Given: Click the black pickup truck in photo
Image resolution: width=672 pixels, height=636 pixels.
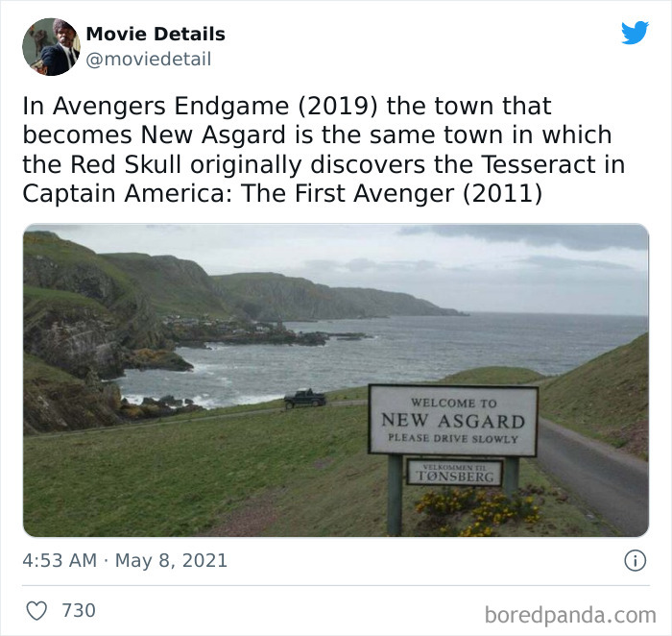Looking at the screenshot, I should click(x=305, y=399).
